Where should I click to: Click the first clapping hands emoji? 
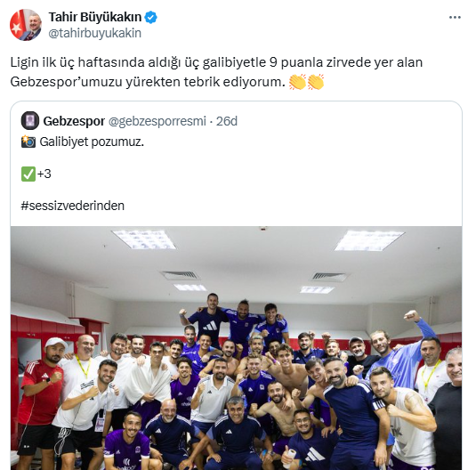(x=297, y=82)
